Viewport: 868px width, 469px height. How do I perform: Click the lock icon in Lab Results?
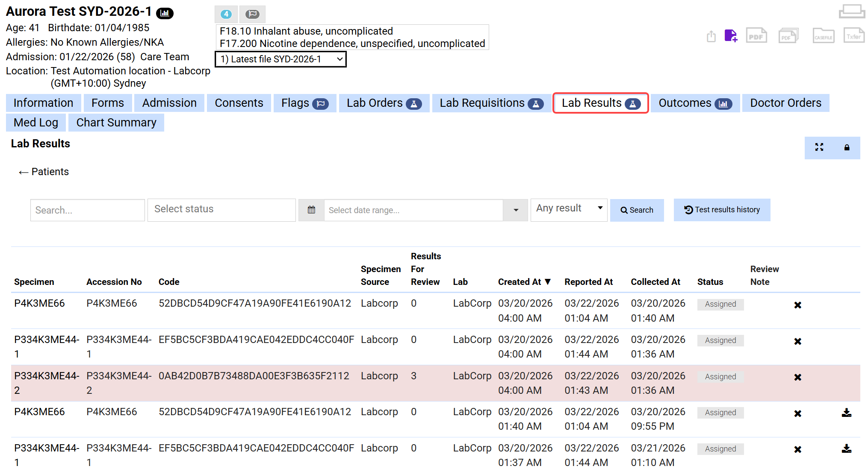(847, 147)
